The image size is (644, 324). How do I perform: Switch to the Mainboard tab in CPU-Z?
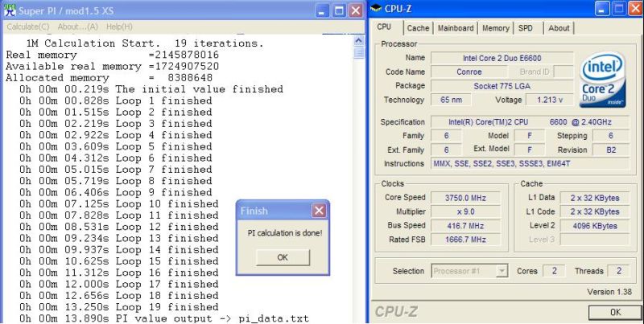[x=456, y=28]
